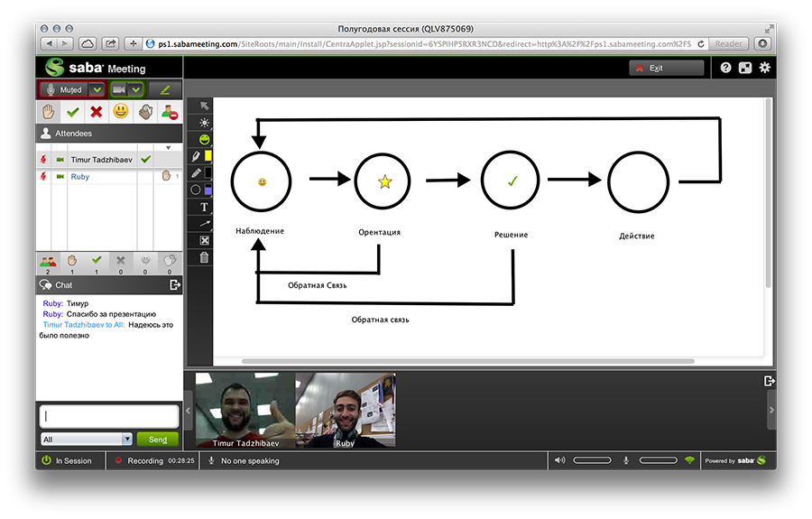This screenshot has width=812, height=519.
Task: Pop out the Chat panel
Action: (x=175, y=285)
